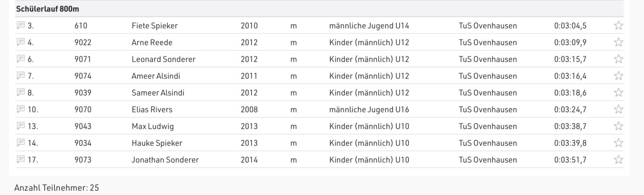Open comment icon for Fiete Spieker
This screenshot has height=195, width=644.
21,25
